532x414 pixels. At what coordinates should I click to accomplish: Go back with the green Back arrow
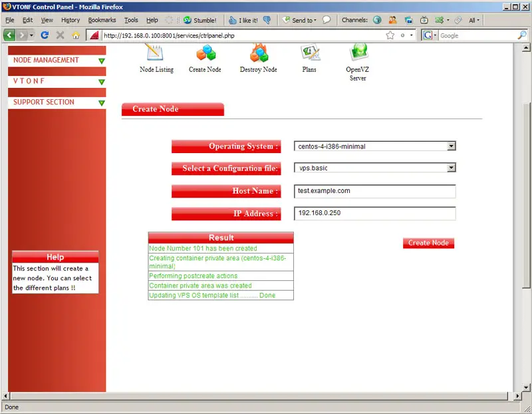tap(9, 35)
